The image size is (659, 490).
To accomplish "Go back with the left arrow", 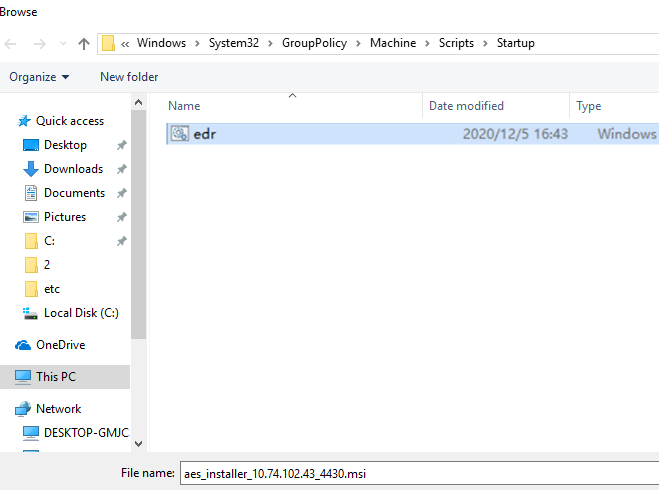I will point(10,44).
